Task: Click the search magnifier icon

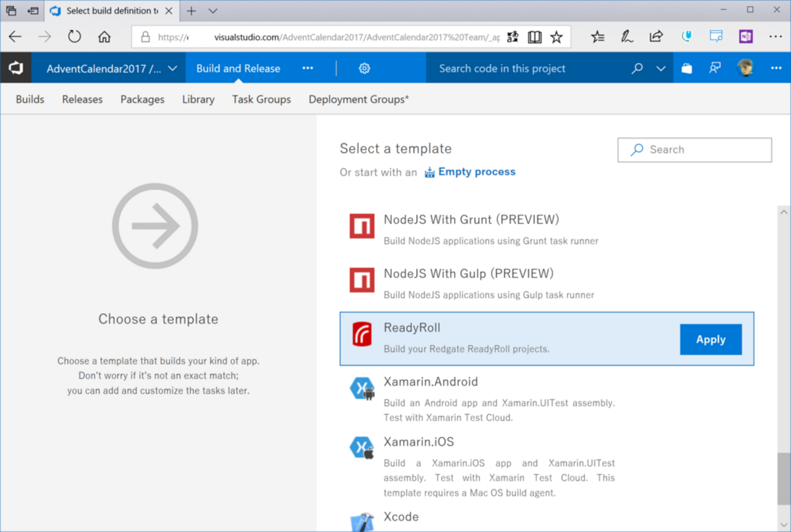Action: (637, 68)
